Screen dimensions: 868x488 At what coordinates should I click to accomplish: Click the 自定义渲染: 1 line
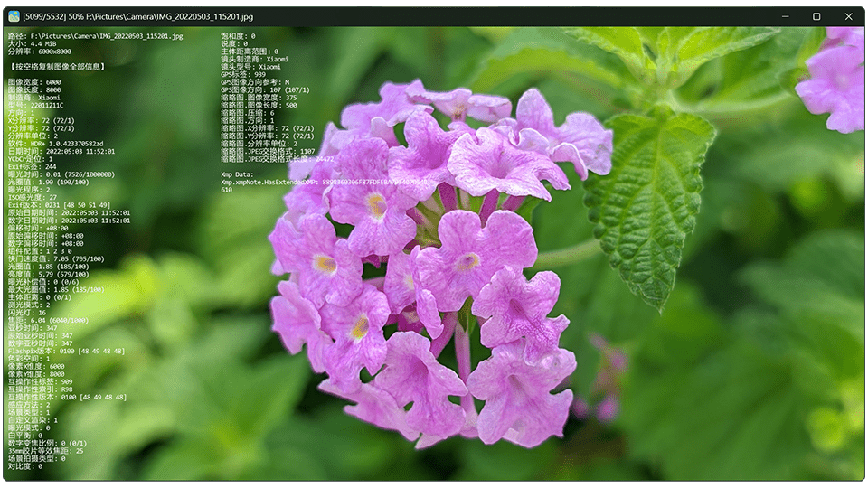pos(33,420)
